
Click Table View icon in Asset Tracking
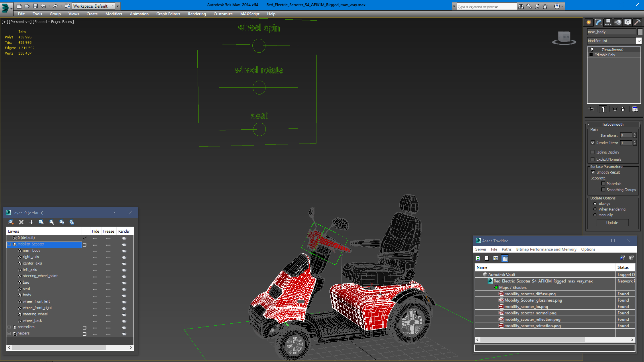point(505,258)
